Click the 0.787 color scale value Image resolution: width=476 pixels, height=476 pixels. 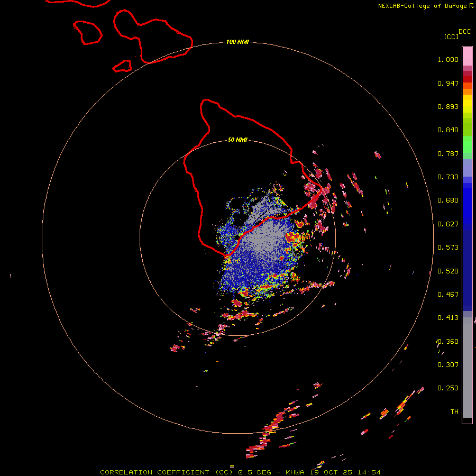click(448, 153)
